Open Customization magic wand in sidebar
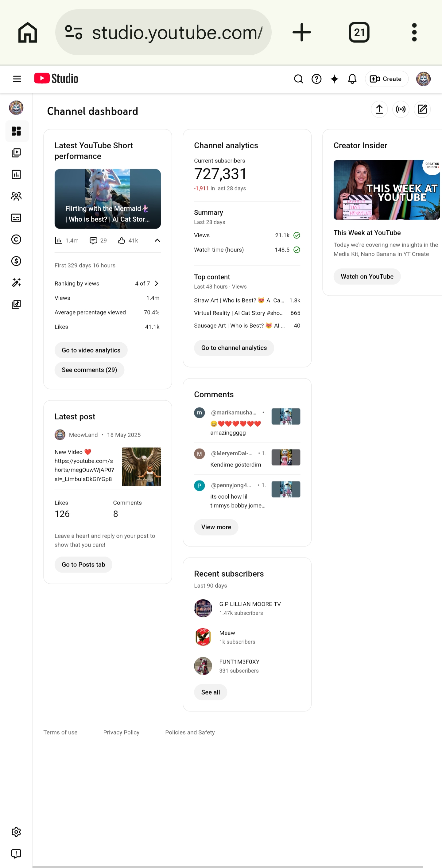442x868 pixels. (16, 282)
